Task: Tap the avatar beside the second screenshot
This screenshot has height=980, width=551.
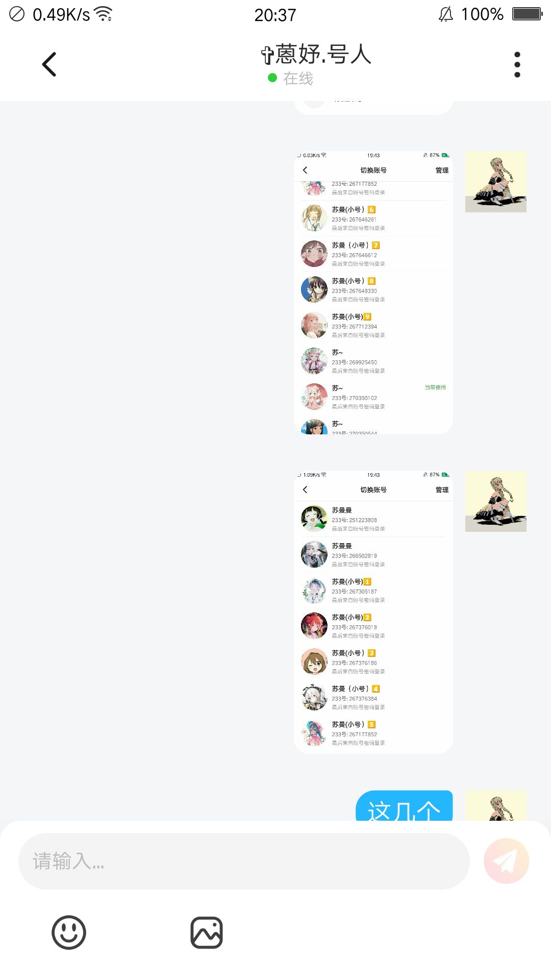Action: coord(496,501)
